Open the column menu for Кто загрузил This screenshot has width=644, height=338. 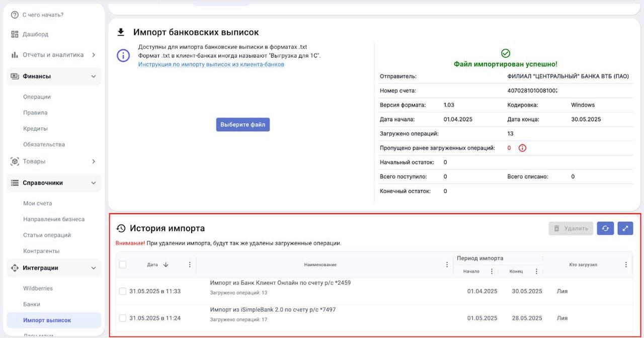tap(626, 265)
